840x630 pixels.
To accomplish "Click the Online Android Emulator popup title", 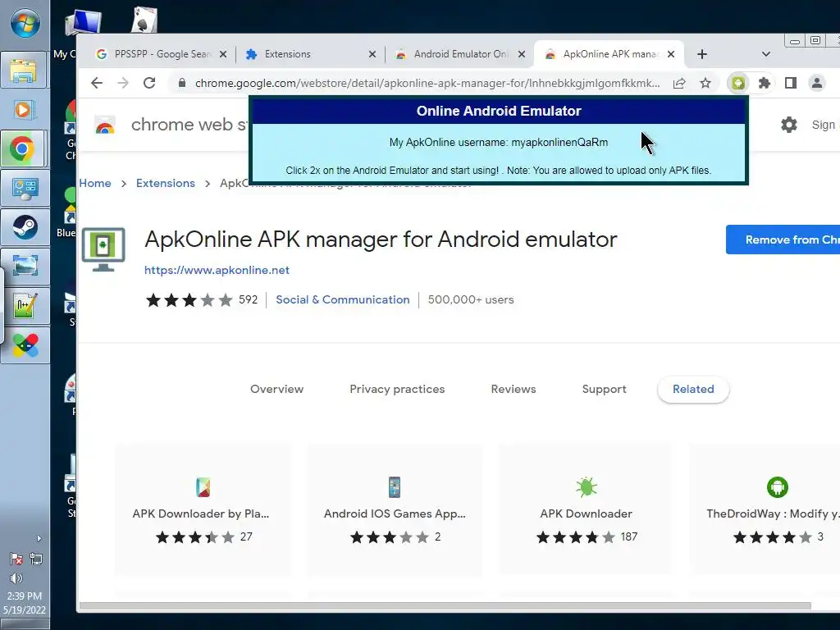I will pyautogui.click(x=499, y=111).
